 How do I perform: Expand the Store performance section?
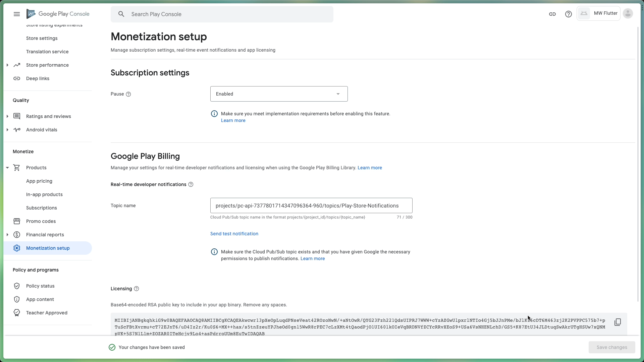(7, 65)
